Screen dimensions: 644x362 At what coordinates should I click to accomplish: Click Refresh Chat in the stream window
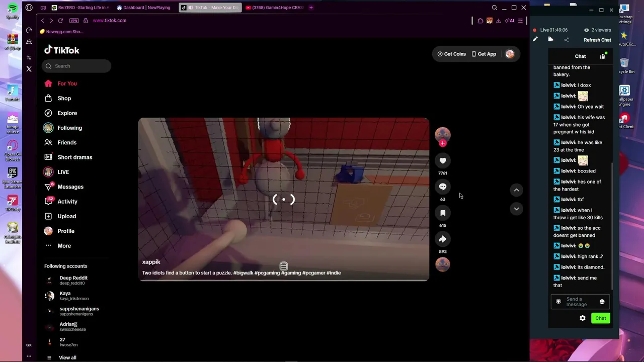point(597,40)
